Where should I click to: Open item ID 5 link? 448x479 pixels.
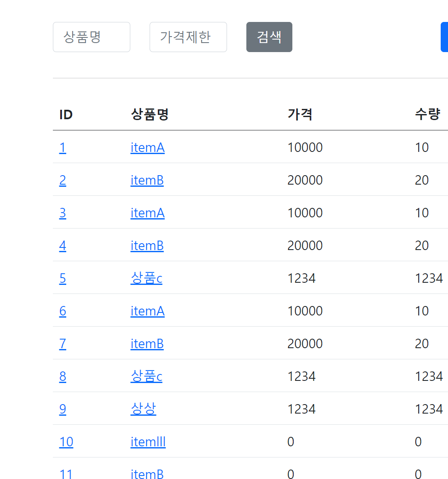coord(63,278)
